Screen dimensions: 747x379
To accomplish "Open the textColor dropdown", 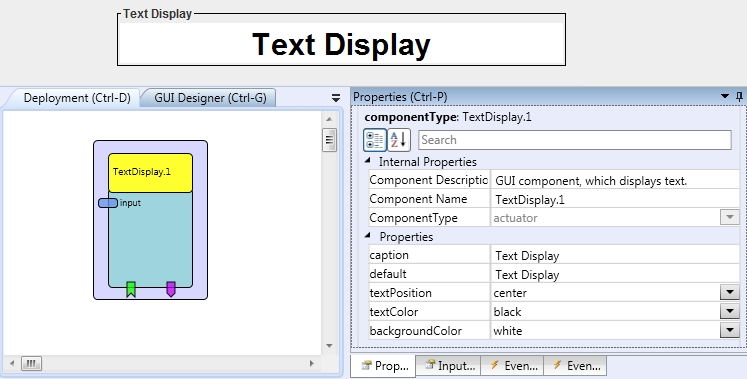I will click(730, 311).
